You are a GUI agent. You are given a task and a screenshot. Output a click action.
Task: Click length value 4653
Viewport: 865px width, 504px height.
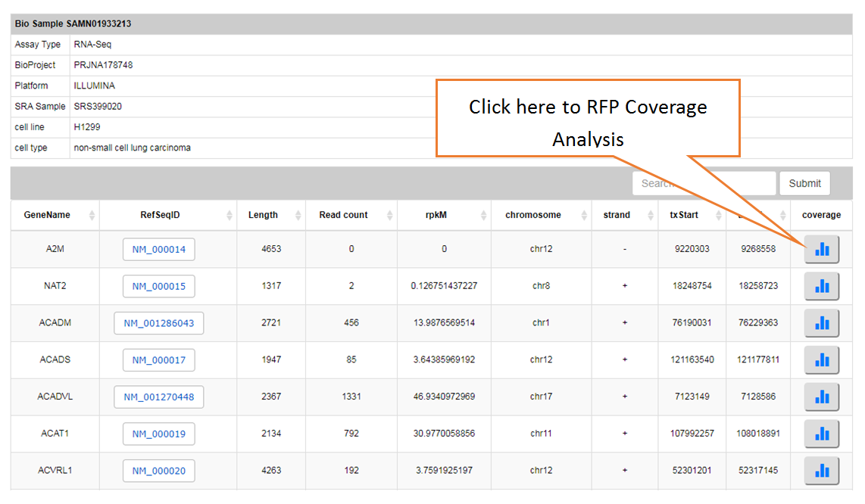[x=271, y=249]
